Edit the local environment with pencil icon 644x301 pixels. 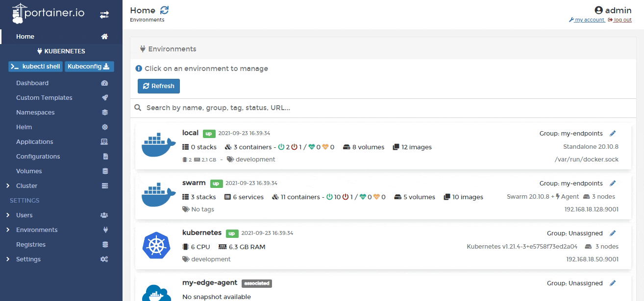(x=613, y=134)
